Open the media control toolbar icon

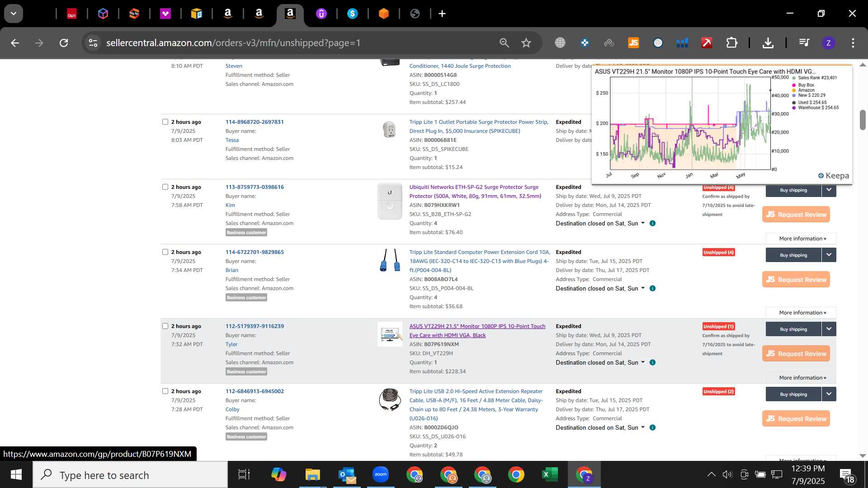[x=804, y=43]
